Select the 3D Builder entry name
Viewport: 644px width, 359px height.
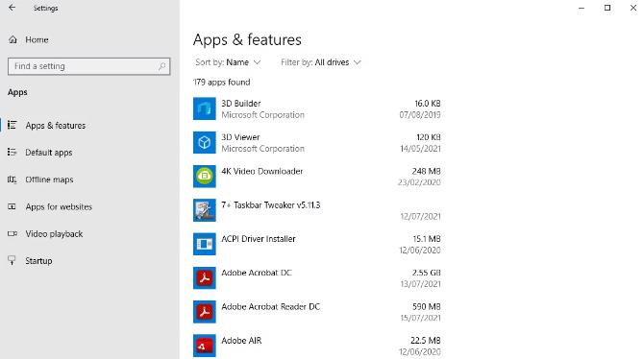click(241, 104)
